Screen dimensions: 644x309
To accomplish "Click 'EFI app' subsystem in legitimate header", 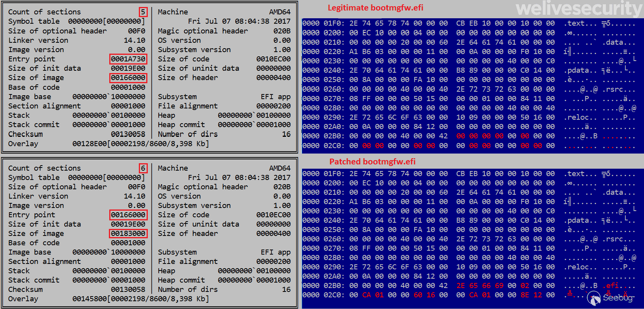I will click(276, 97).
